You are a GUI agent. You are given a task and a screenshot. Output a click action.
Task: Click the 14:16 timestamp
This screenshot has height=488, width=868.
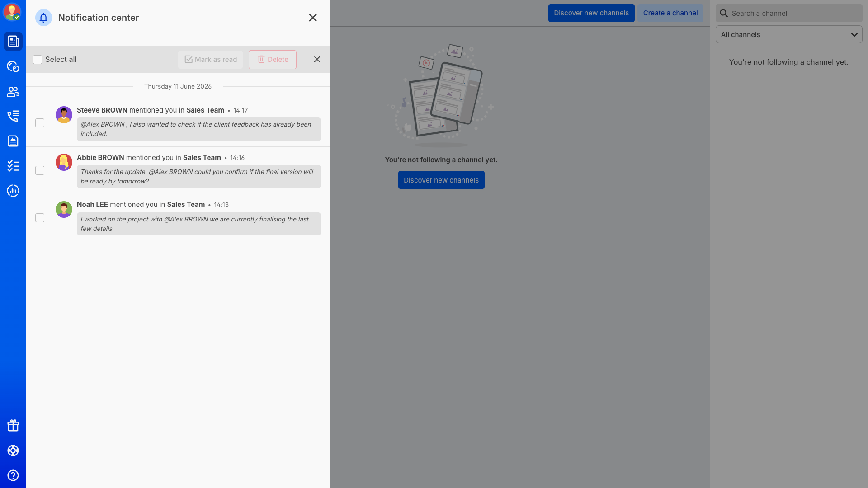coord(237,158)
